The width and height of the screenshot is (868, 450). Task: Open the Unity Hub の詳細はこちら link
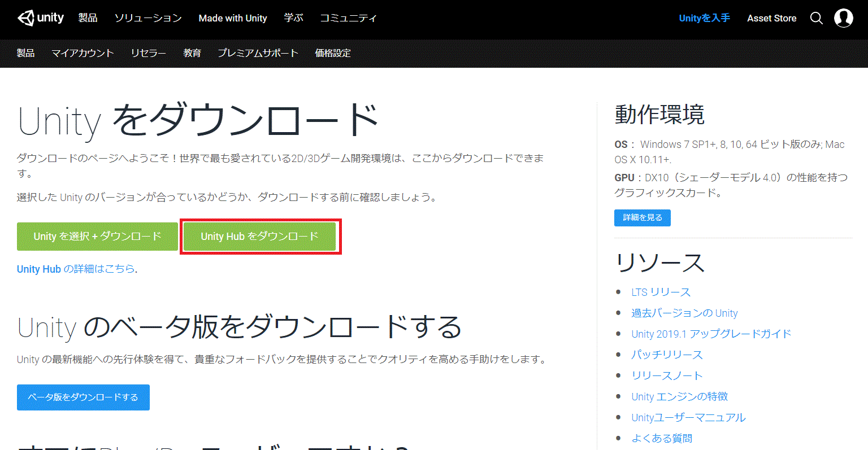pyautogui.click(x=76, y=269)
